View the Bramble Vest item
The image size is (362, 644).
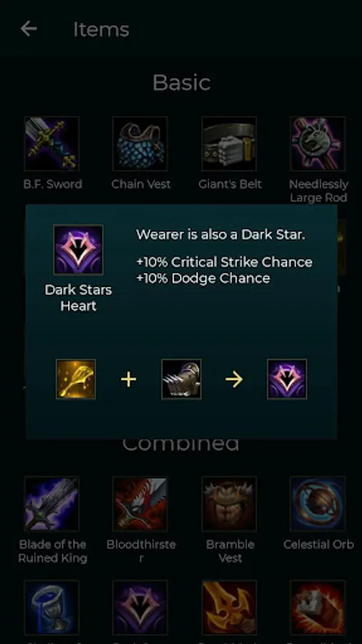tap(230, 504)
